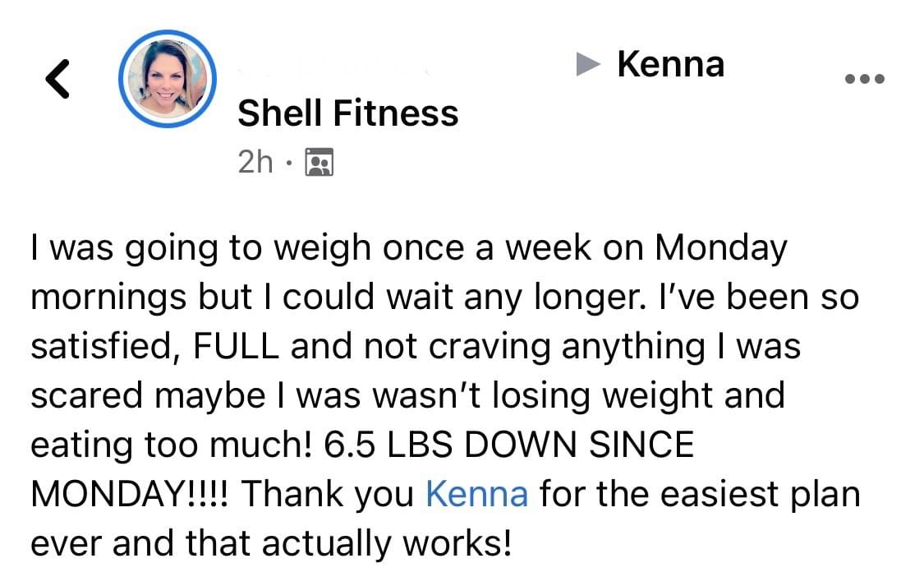This screenshot has height=586, width=924.
Task: Click the line starting 'mornings but I could'
Action: 445,297
